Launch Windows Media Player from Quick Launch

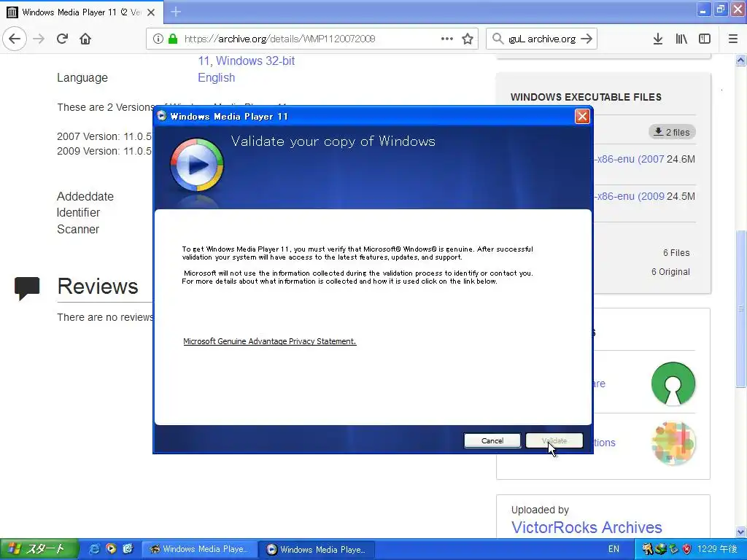[111, 549]
